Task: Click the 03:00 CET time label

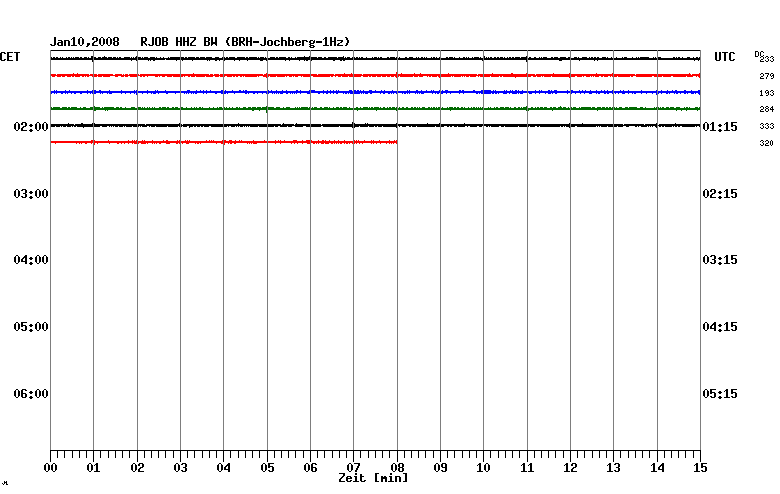Action: click(x=31, y=194)
